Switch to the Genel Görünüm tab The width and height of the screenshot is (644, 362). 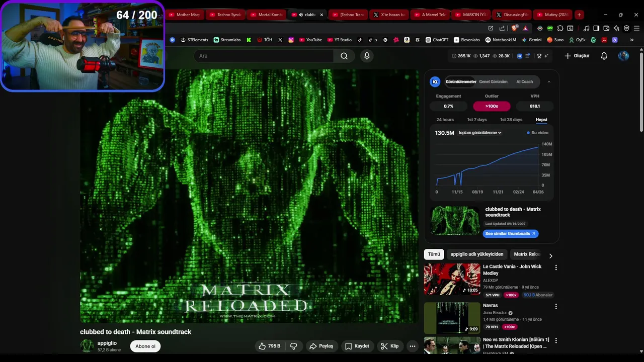[493, 81]
